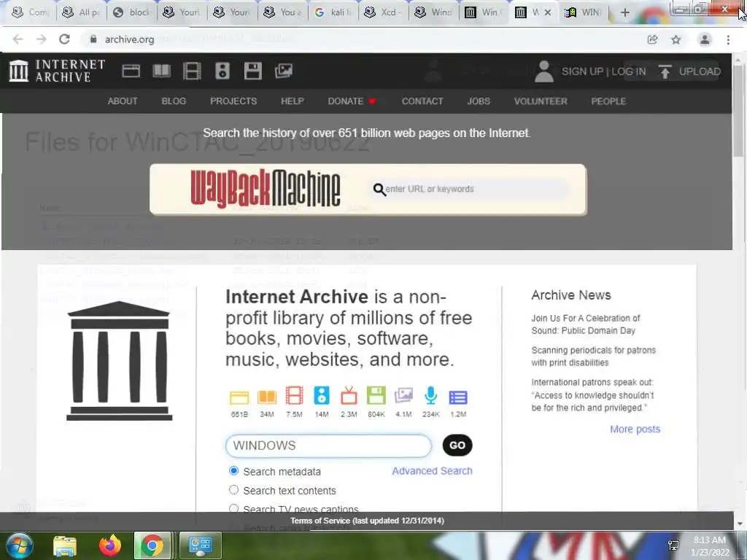Open the Video film icon in the top bar
The image size is (747, 560).
(192, 71)
